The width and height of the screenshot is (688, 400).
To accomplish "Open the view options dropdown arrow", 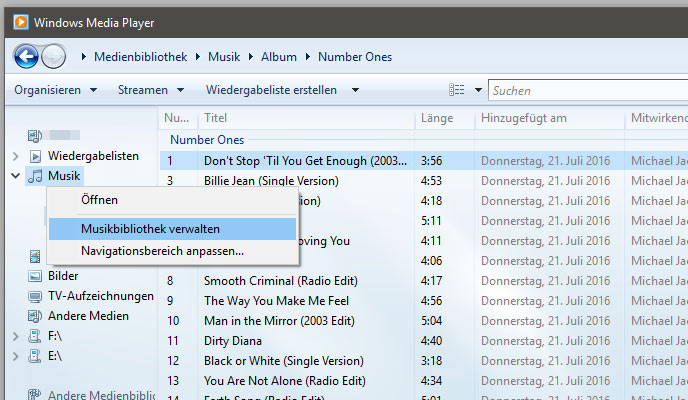I will tap(478, 90).
